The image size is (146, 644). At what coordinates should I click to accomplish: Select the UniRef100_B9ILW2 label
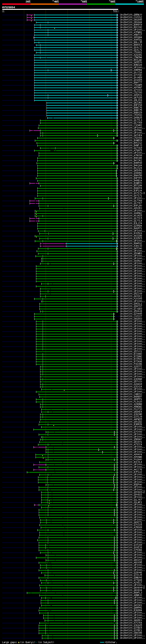[131, 60]
